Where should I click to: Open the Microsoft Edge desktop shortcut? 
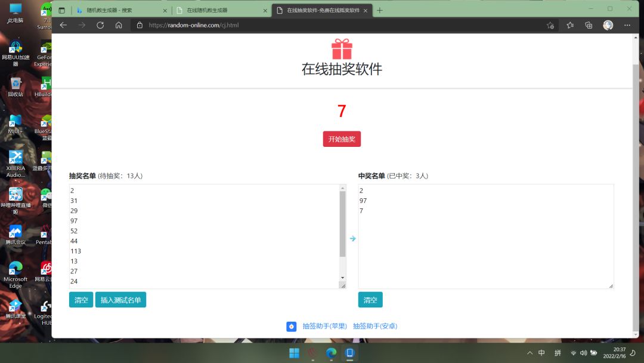point(16,275)
